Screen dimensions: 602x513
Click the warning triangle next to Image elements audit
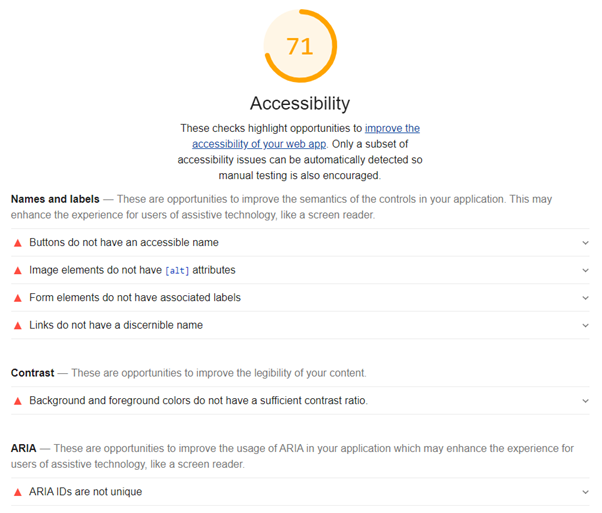coord(17,270)
